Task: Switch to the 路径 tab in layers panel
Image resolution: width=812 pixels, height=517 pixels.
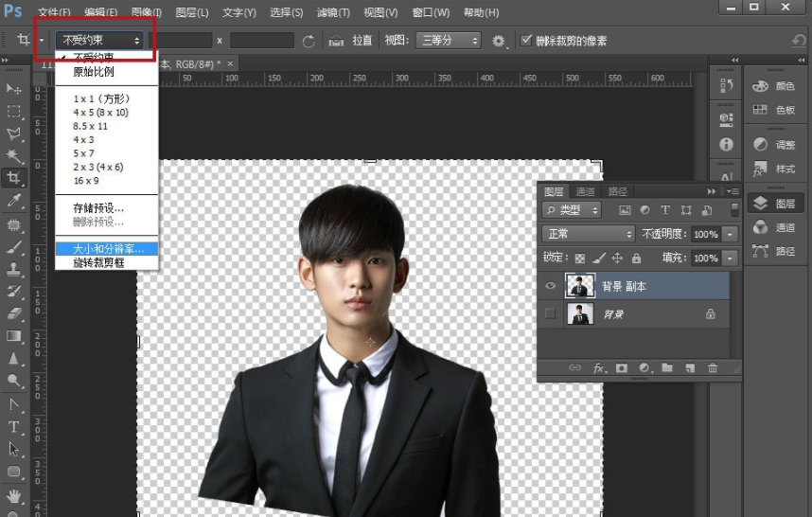Action: (x=617, y=191)
